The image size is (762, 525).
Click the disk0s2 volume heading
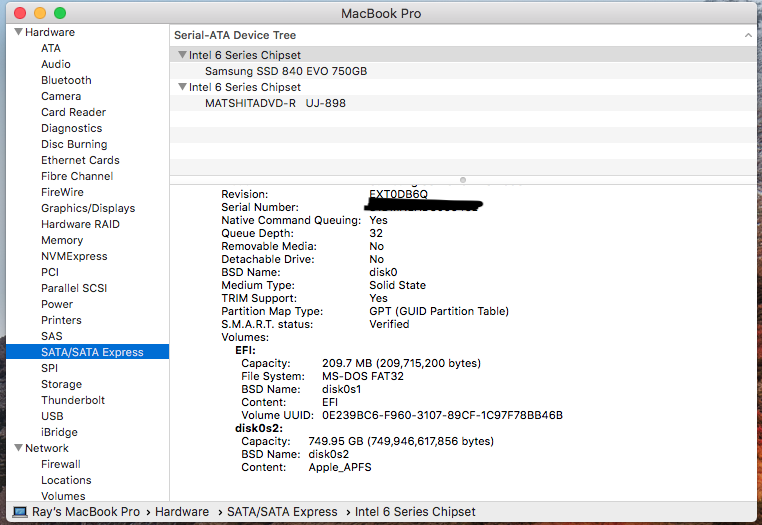point(259,428)
